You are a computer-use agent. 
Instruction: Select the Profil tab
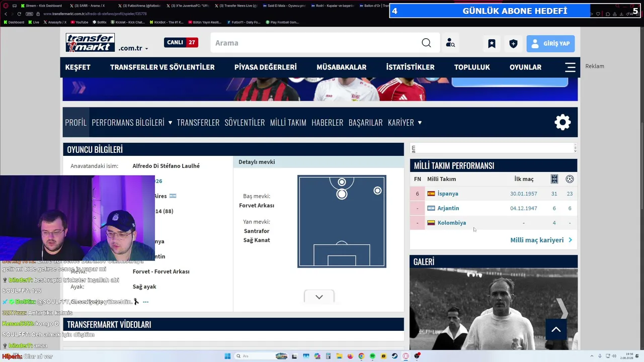click(76, 122)
